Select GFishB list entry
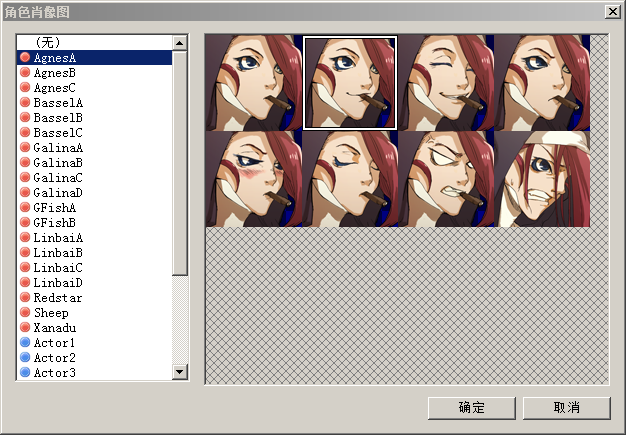The image size is (626, 435). 95,223
